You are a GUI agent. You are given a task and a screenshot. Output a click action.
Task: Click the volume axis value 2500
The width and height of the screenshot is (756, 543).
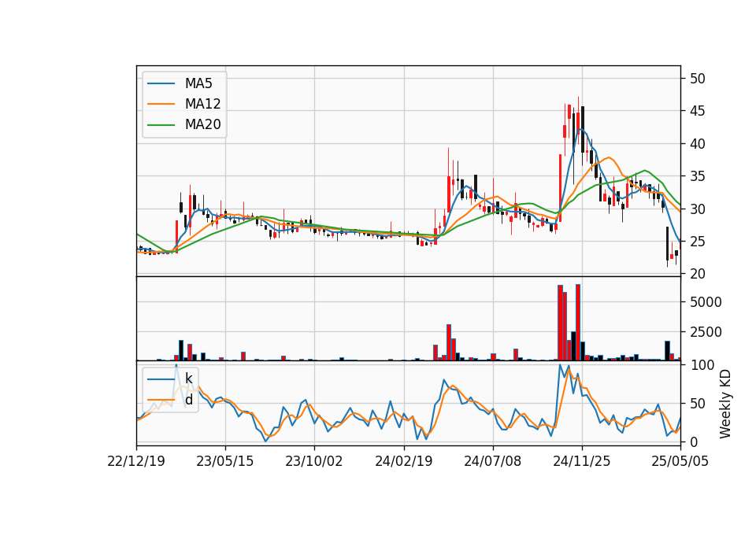click(x=706, y=332)
